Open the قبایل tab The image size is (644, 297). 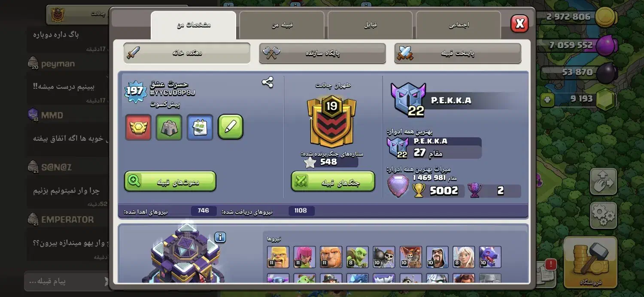coord(370,25)
